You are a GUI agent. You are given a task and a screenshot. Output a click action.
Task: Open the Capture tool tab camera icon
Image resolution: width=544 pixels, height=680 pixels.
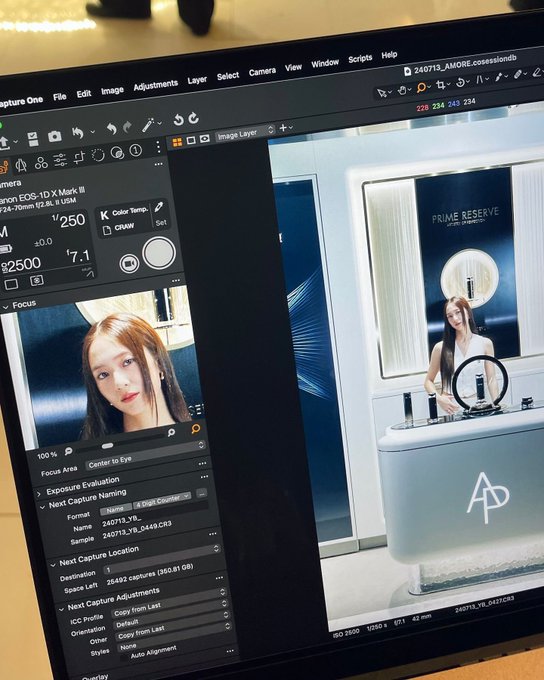point(3,167)
